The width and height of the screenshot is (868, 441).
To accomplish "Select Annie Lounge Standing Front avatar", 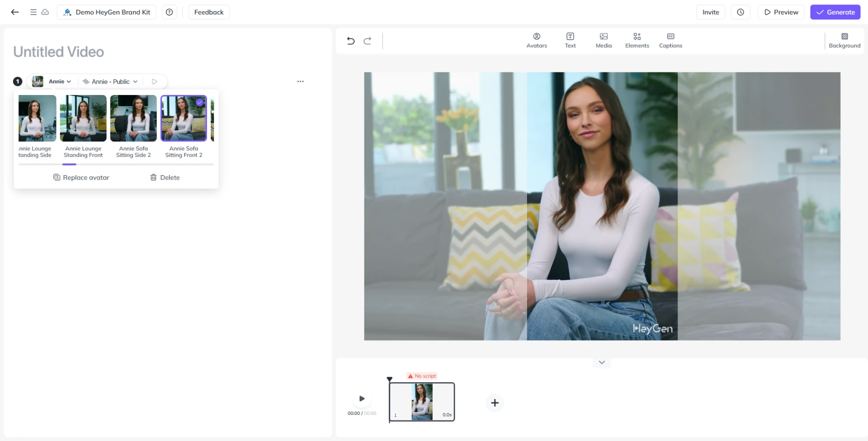I will 83,119.
